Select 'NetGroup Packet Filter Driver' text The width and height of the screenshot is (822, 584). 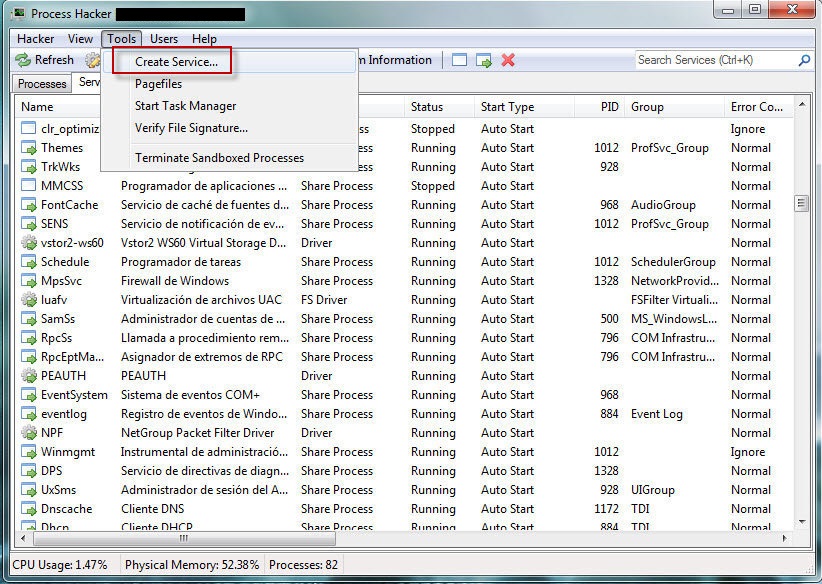click(x=198, y=433)
